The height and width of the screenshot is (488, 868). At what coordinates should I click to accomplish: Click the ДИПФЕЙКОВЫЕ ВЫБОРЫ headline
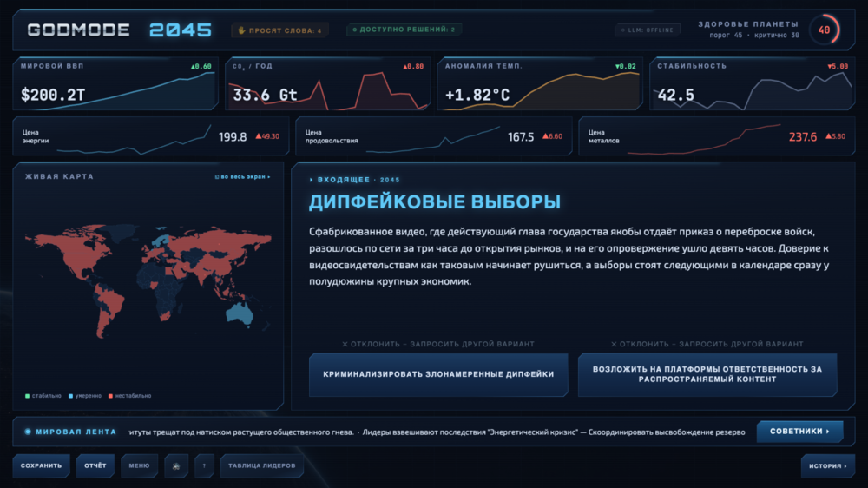pyautogui.click(x=435, y=202)
